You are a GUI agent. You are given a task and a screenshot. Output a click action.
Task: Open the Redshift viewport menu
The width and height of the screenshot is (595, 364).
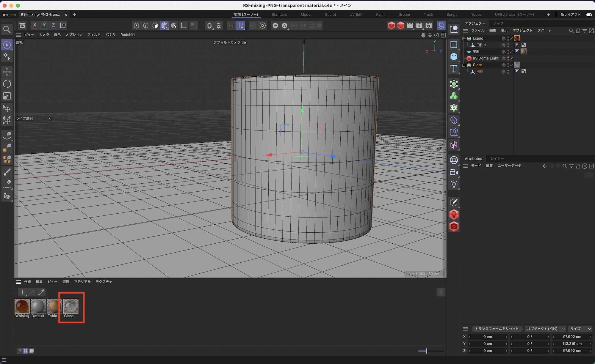tap(127, 35)
